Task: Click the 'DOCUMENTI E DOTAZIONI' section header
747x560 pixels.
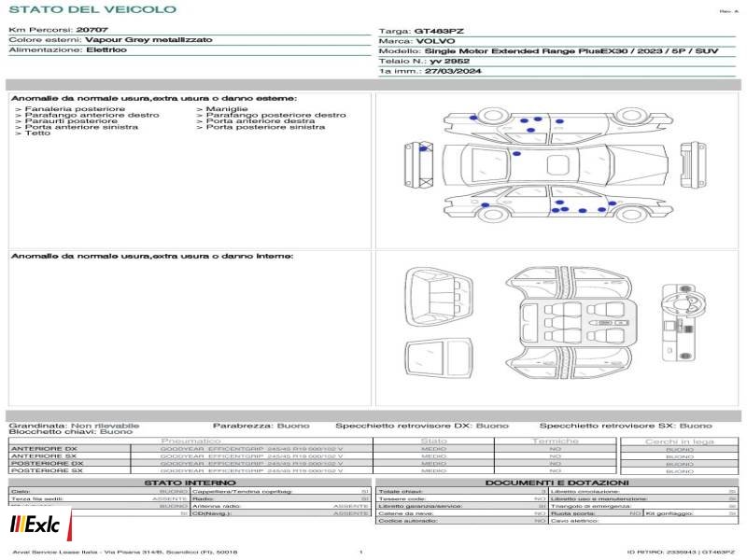Action: click(x=557, y=483)
